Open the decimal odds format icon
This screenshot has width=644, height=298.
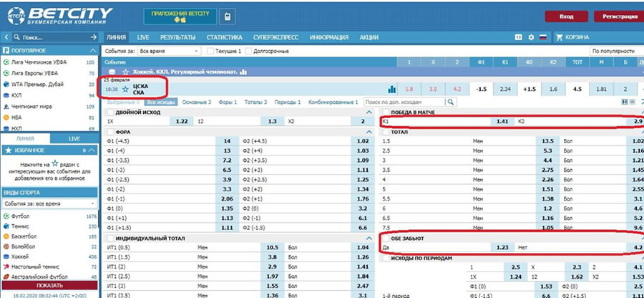519,37
